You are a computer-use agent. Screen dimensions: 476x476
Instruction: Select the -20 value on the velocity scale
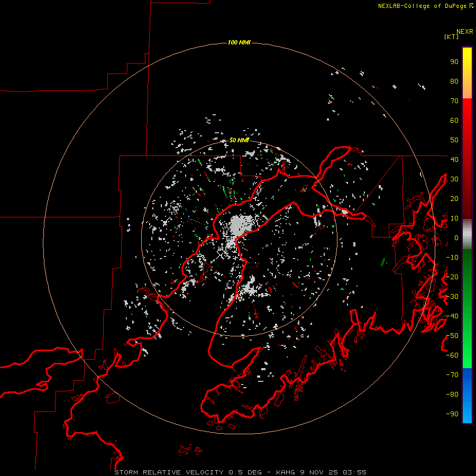452,277
